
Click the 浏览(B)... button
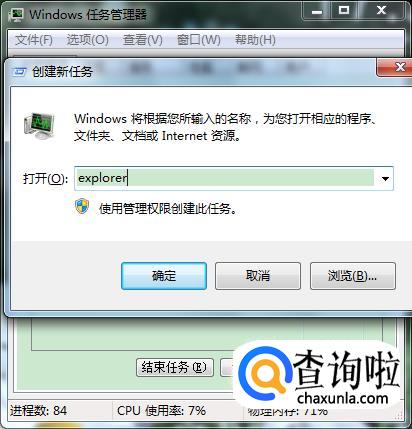(x=353, y=276)
